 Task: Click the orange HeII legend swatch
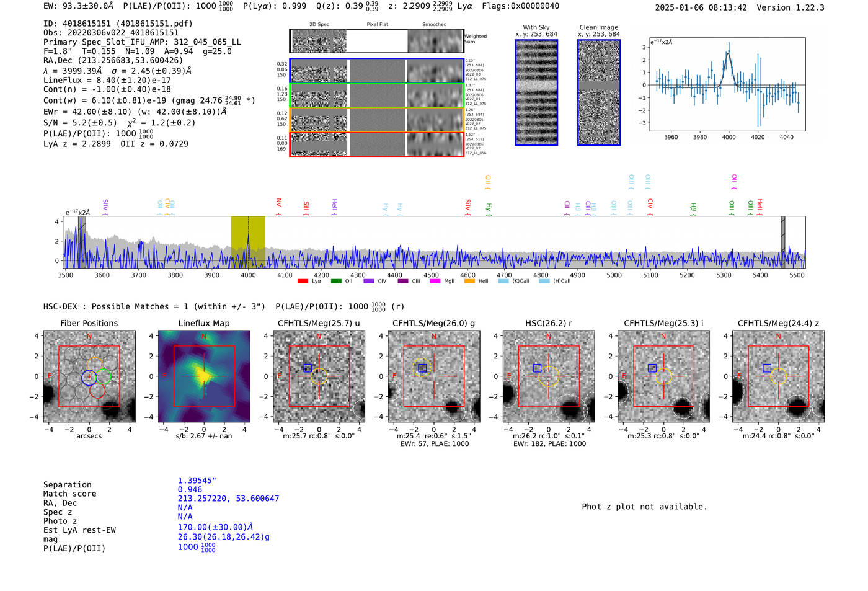click(469, 281)
